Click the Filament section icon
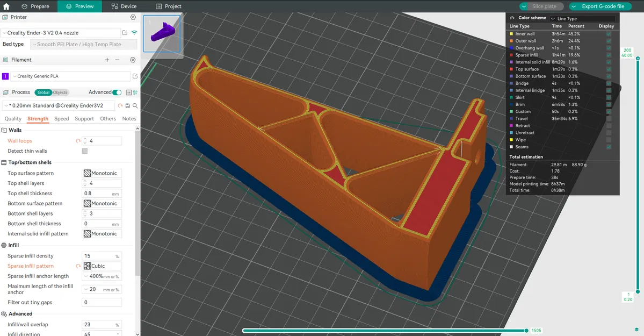644x336 pixels. coord(5,60)
